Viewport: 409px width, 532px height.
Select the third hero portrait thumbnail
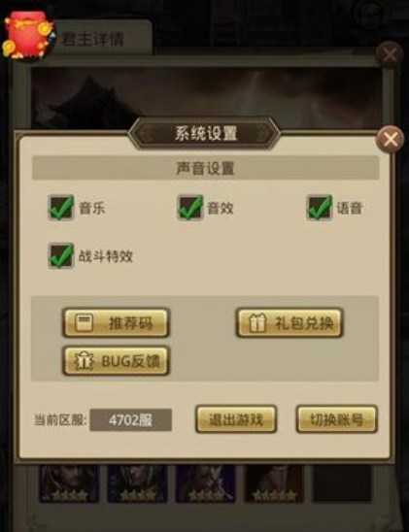(x=206, y=483)
